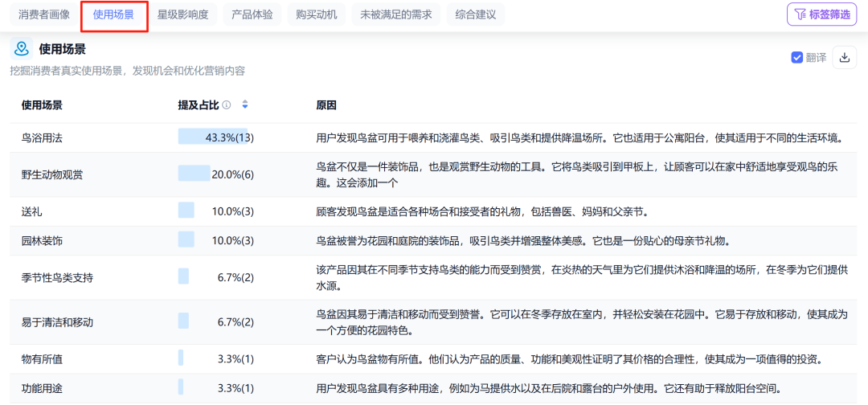The image size is (868, 405).
Task: Click the 提及占比 column header
Action: (199, 105)
